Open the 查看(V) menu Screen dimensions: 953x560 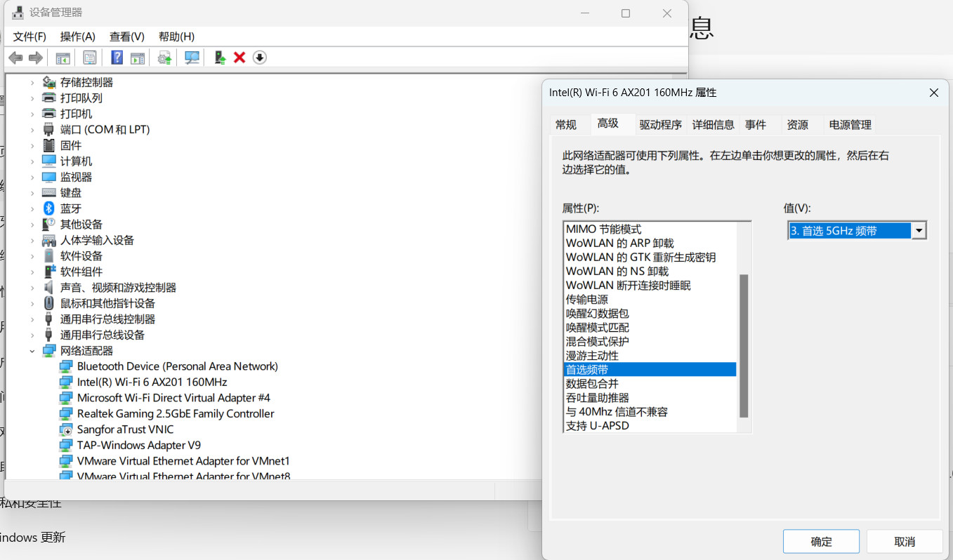(x=127, y=36)
